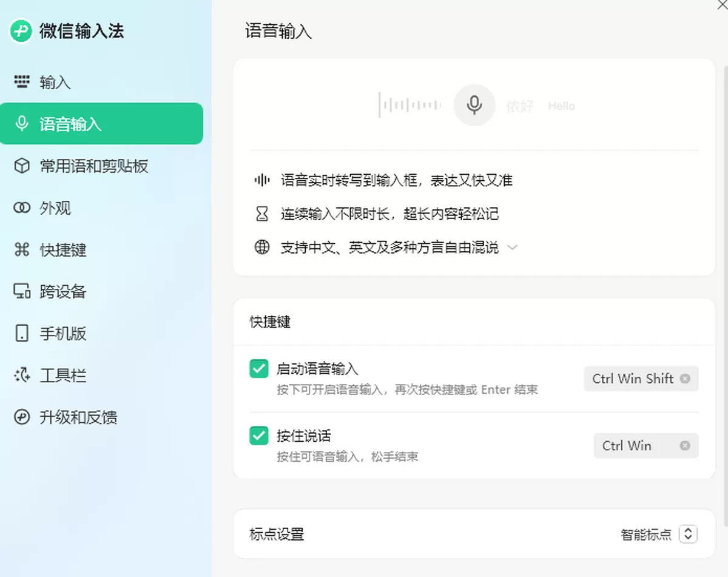Click the globe icon beside 支持中文

tap(262, 247)
